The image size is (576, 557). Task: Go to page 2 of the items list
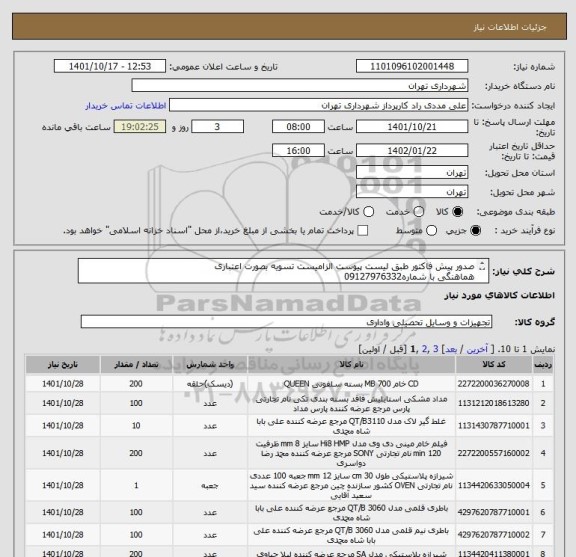(x=425, y=349)
